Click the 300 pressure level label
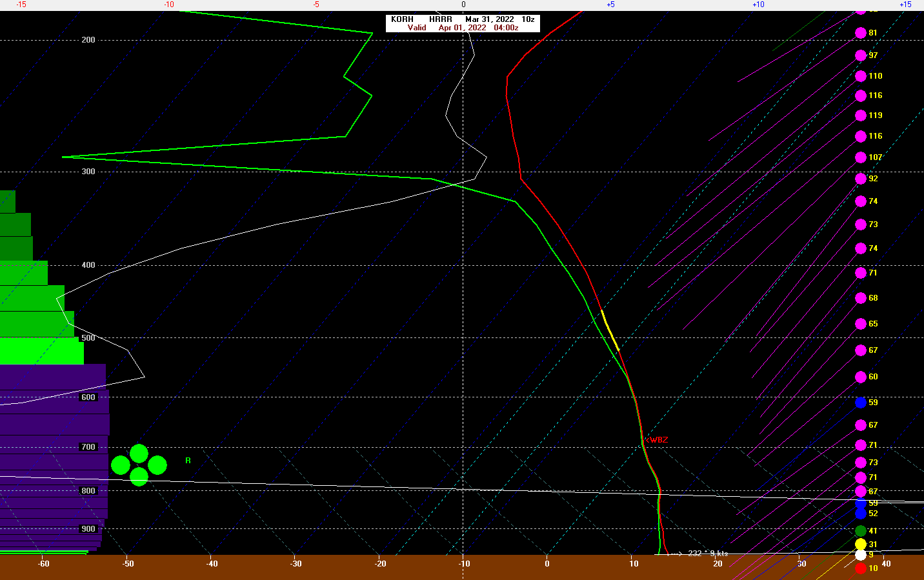 click(88, 172)
